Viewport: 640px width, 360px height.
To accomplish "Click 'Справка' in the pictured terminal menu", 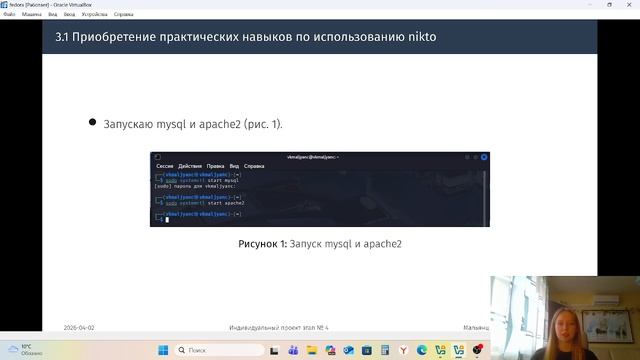I will (254, 166).
